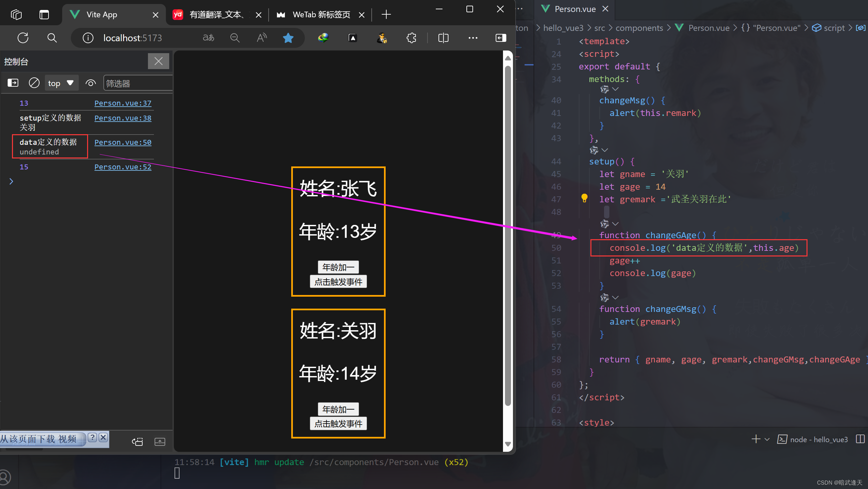Expand the AI codelens chevron above changeGMsg
This screenshot has height=489, width=868.
point(615,297)
